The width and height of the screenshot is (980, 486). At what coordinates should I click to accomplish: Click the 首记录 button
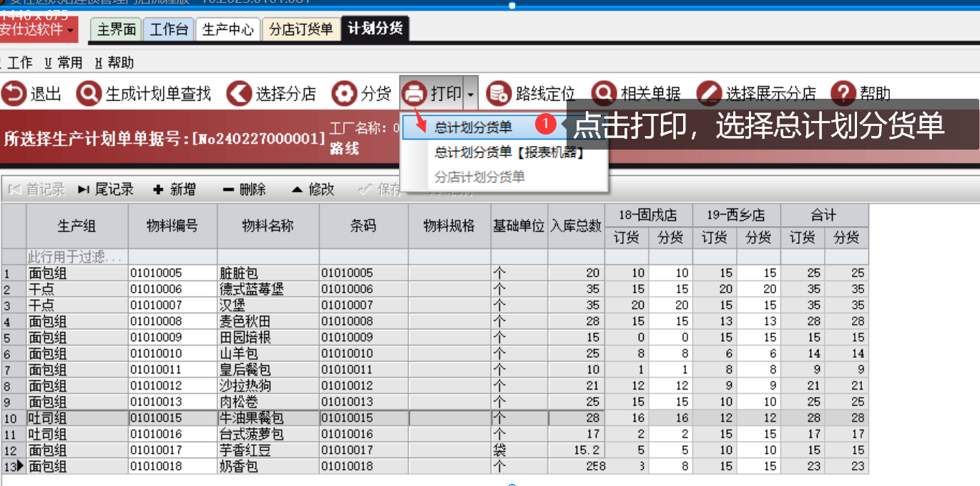tap(37, 190)
